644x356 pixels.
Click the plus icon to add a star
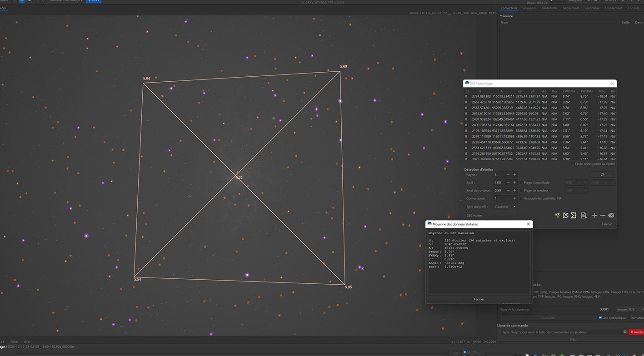click(594, 215)
